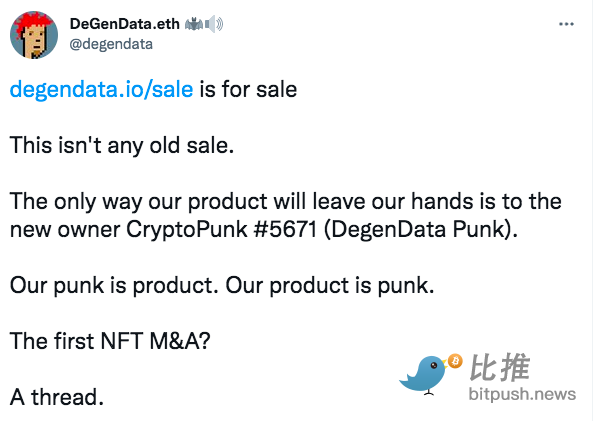The width and height of the screenshot is (596, 421).
Task: Click the 比推 logo characters
Action: click(499, 367)
